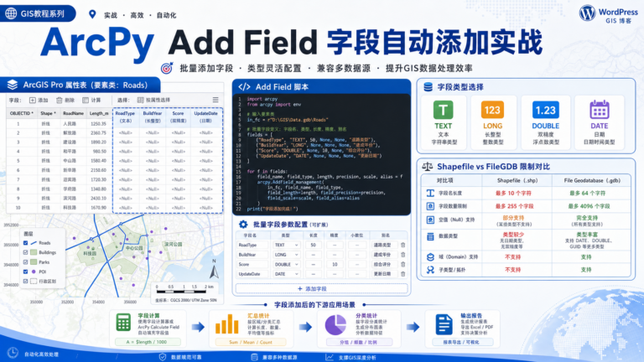Image resolution: width=644 pixels, height=362 pixels.
Task: Click the length field showing 50 for RoadType
Action: tap(314, 245)
